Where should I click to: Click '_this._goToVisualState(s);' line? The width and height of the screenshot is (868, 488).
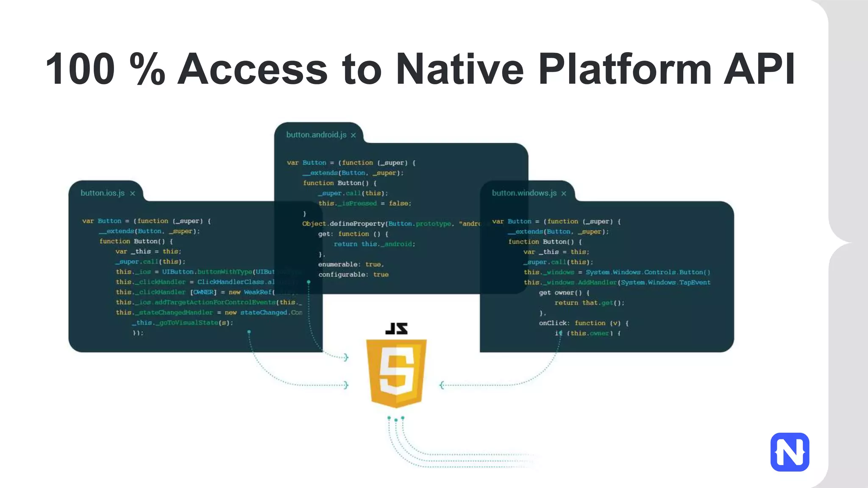pyautogui.click(x=183, y=323)
